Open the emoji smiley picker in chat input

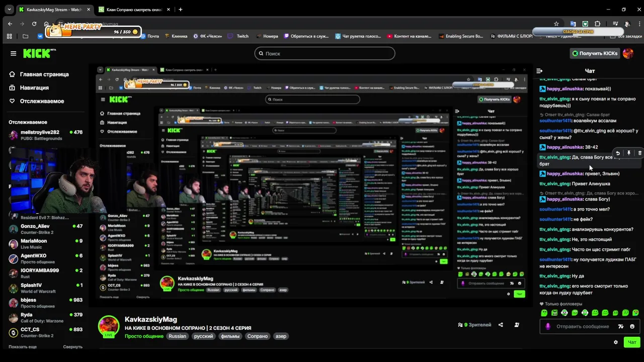click(632, 326)
